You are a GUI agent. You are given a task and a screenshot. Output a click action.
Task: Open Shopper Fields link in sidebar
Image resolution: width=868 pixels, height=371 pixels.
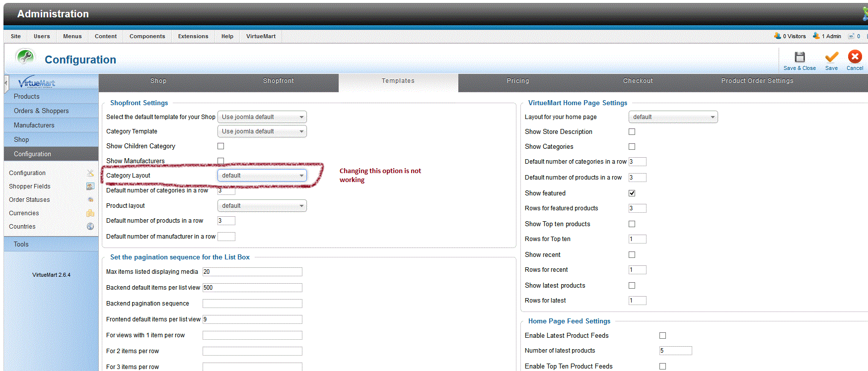(30, 186)
